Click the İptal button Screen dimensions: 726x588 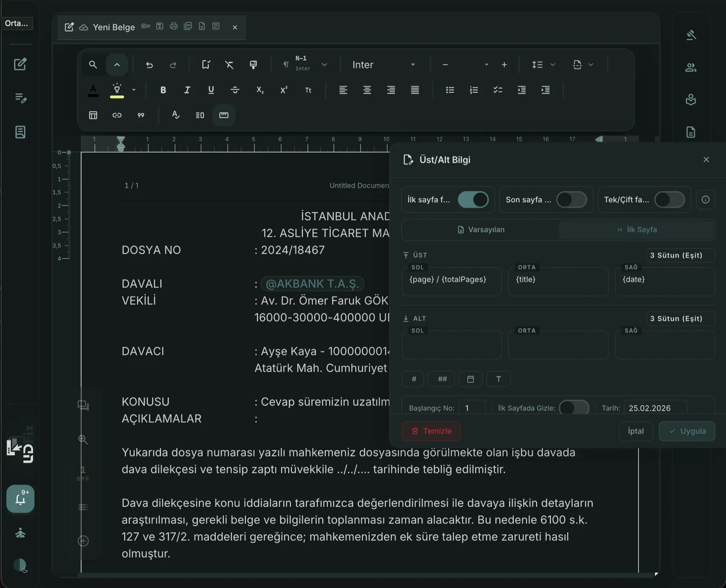[x=636, y=431]
